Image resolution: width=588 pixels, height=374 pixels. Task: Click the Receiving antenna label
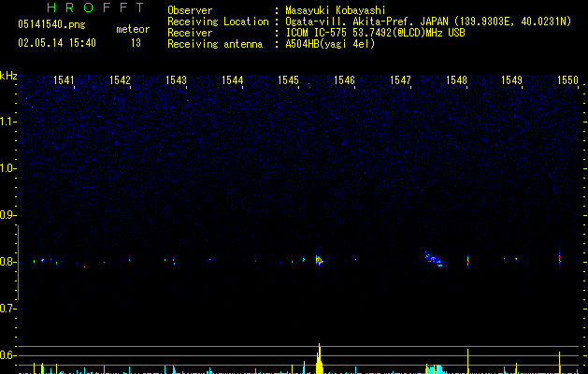(215, 44)
